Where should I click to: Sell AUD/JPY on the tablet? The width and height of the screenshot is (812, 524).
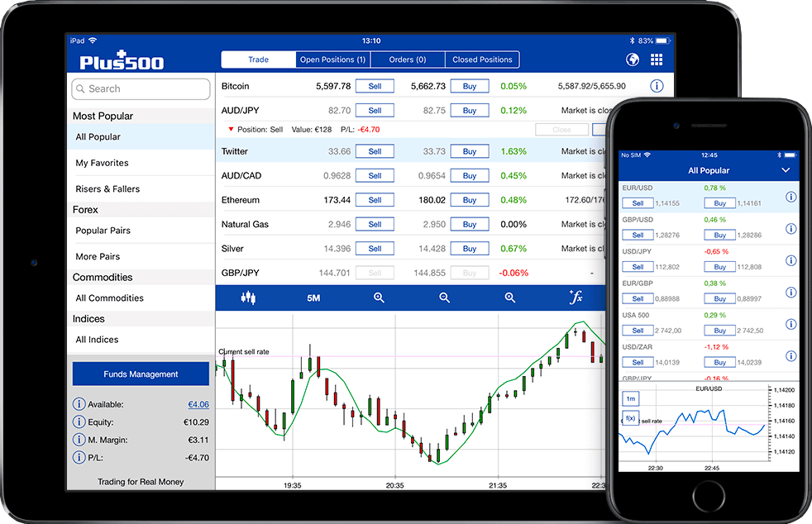click(x=375, y=110)
